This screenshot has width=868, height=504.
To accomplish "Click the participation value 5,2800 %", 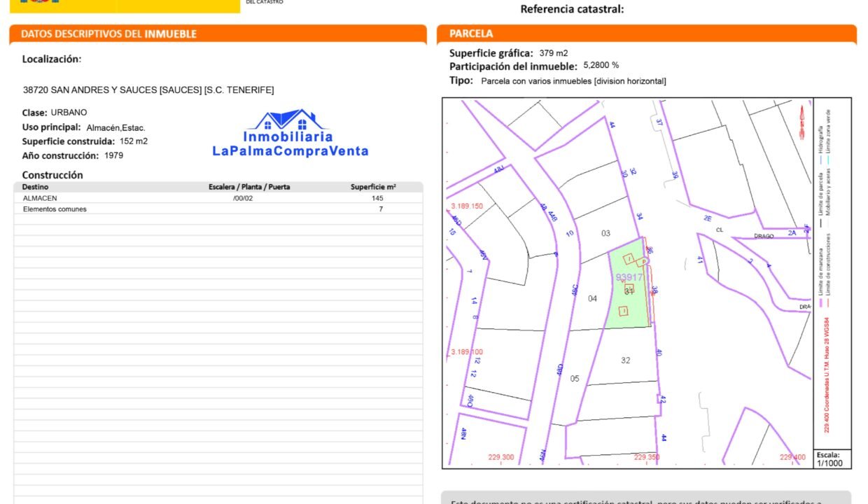I will (601, 65).
